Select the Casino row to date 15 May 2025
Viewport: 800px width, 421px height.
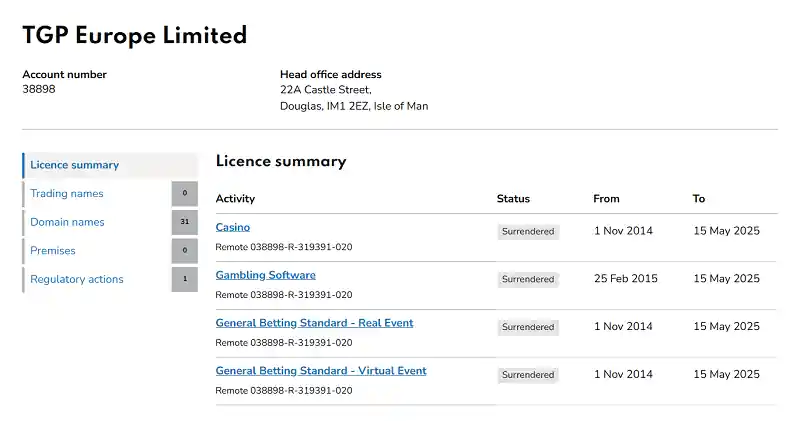coord(727,231)
